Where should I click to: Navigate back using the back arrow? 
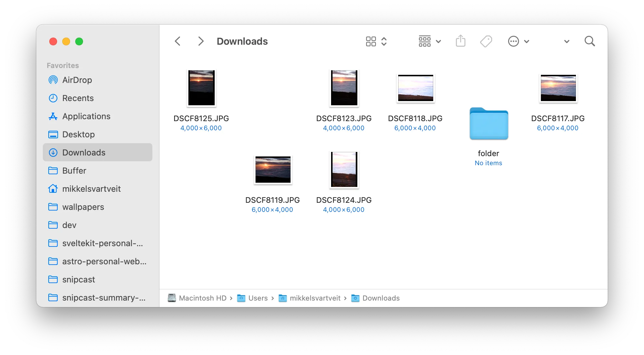click(177, 41)
